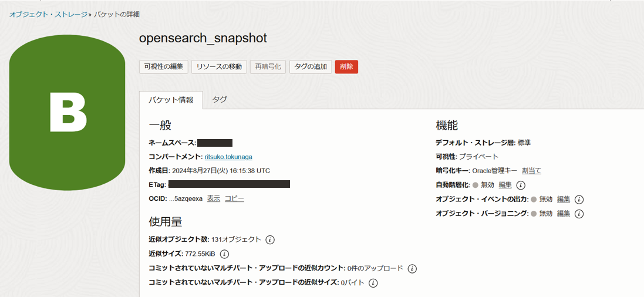Click the 再暗号化 button
644x297 pixels.
(x=268, y=67)
